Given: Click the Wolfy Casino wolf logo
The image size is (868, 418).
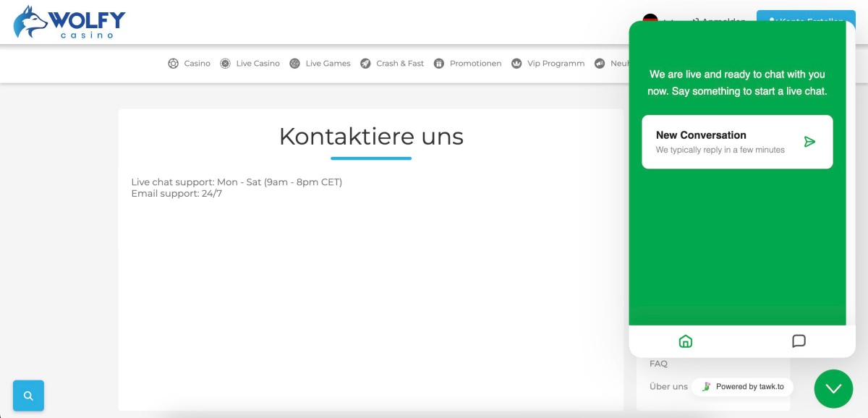Looking at the screenshot, I should coord(30,22).
